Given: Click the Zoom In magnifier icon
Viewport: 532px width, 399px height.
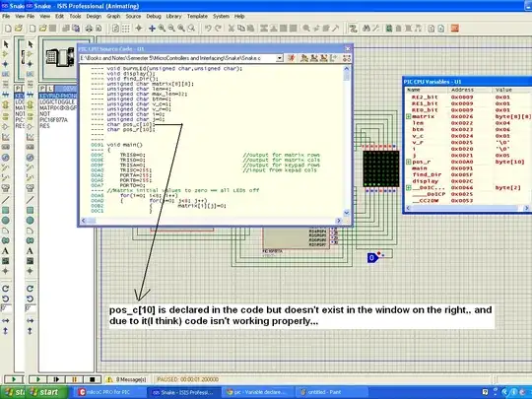Looking at the screenshot, I should 162,29.
